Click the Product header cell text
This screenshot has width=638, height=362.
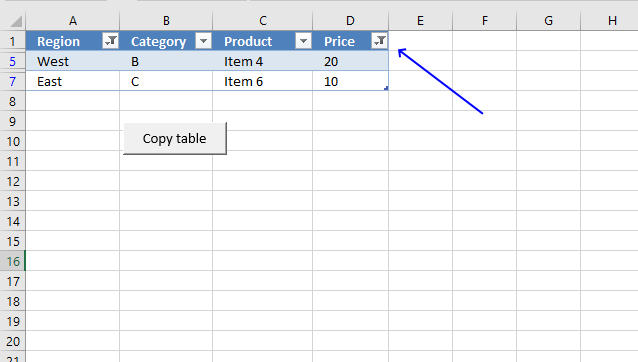pyautogui.click(x=248, y=41)
